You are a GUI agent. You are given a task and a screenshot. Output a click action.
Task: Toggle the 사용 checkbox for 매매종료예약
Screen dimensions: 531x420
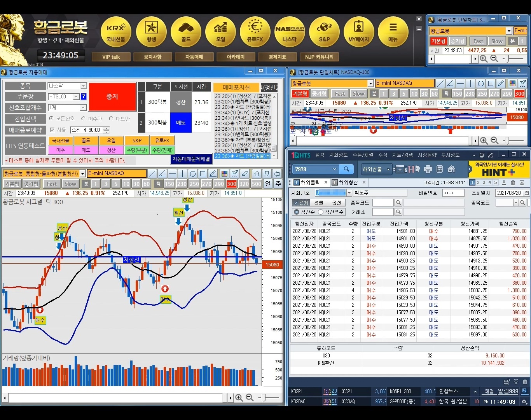click(52, 130)
